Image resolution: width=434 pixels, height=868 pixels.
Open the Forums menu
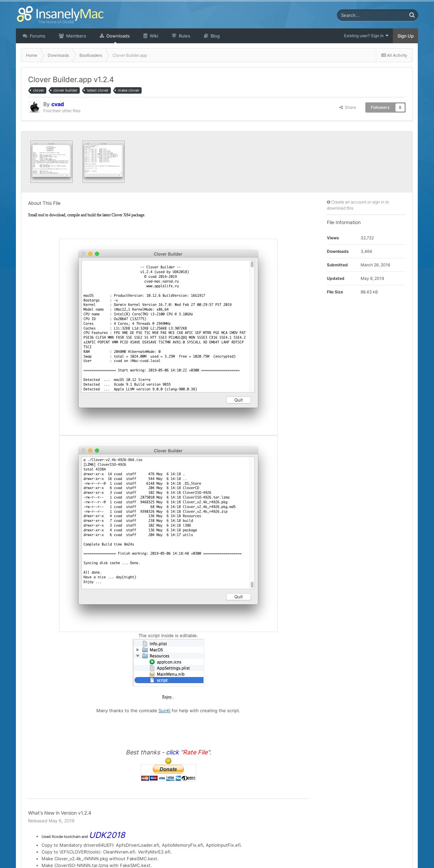point(34,36)
